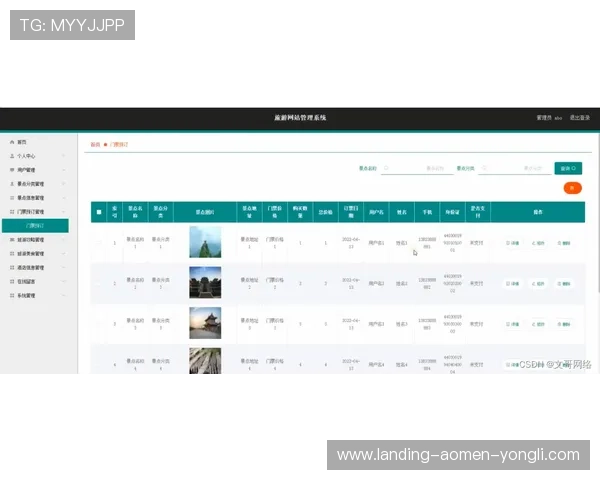Viewport: 600px width, 480px height.
Task: Expand the 系统管理 menu chevron
Action: point(65,296)
